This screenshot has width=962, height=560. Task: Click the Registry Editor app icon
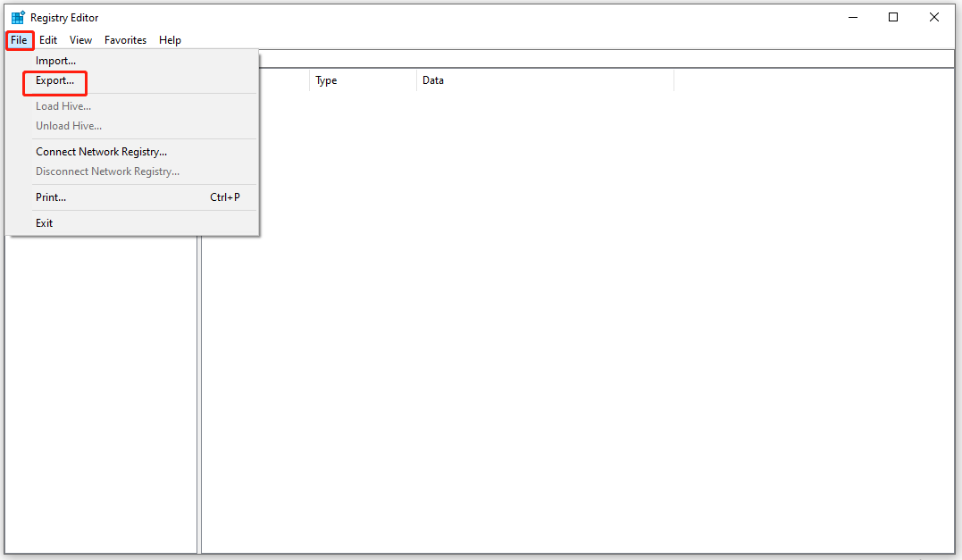[x=18, y=18]
